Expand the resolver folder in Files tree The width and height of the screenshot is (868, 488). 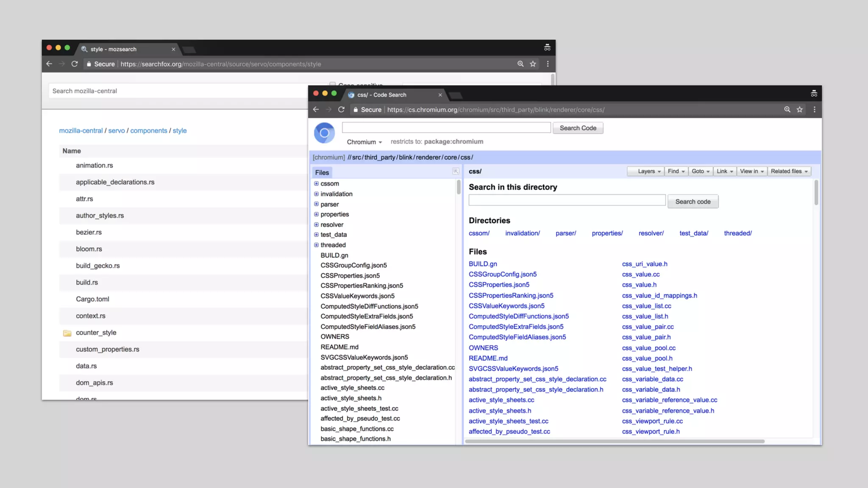pyautogui.click(x=316, y=225)
